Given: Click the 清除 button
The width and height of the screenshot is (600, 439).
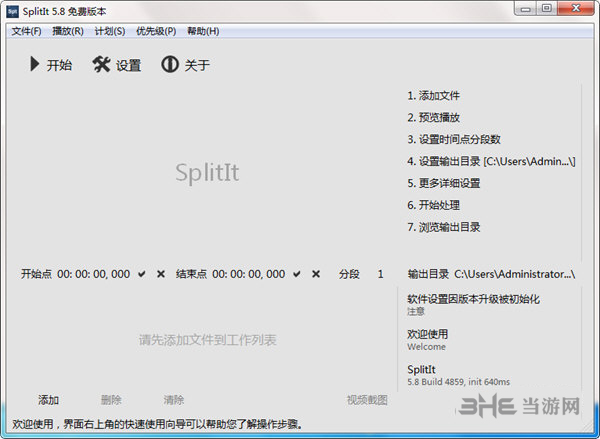Looking at the screenshot, I should [174, 400].
